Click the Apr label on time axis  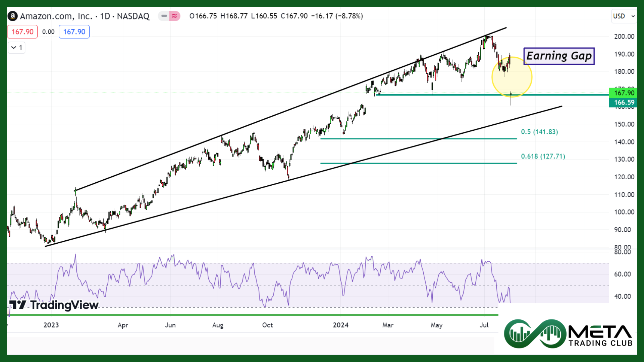pos(123,325)
